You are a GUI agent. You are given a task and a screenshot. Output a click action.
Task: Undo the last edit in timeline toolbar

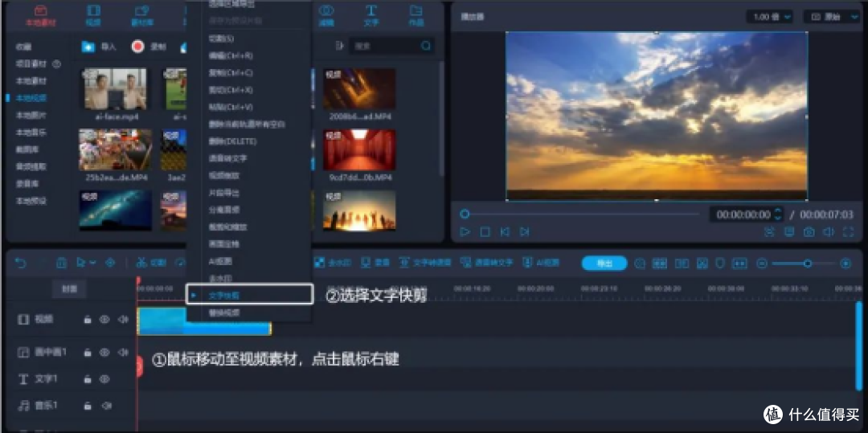click(20, 263)
